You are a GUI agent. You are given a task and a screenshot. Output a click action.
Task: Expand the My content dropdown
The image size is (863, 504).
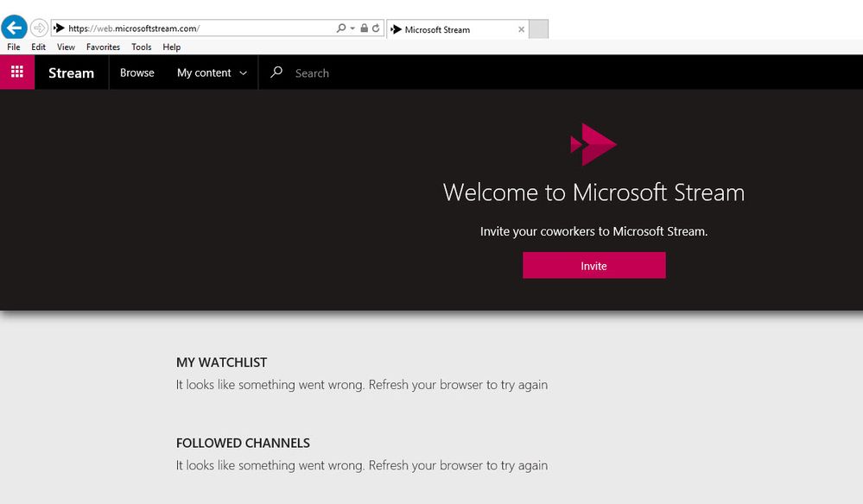click(x=212, y=72)
